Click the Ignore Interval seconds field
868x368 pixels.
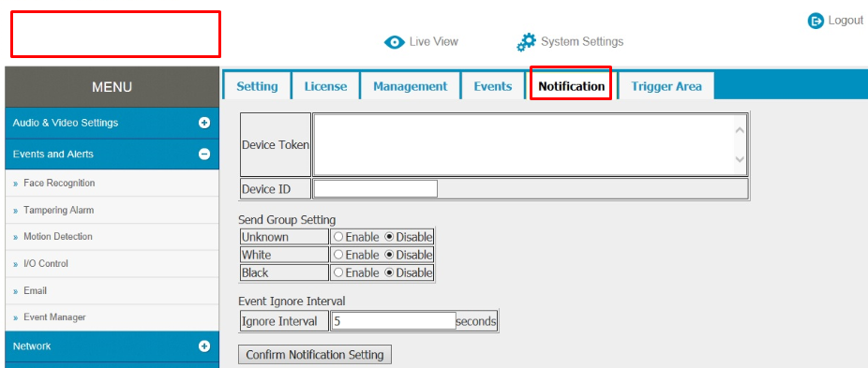pos(393,321)
